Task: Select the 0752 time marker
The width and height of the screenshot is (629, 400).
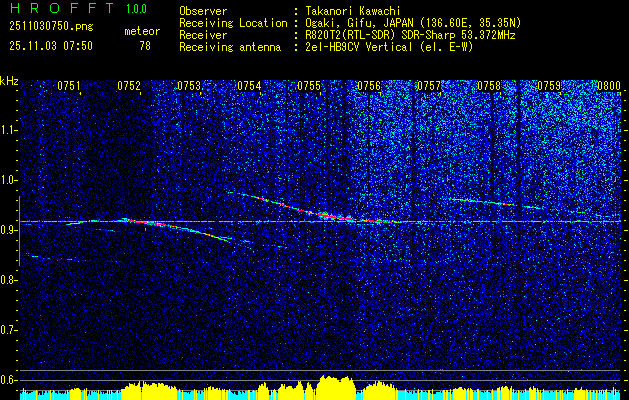Action: (129, 86)
